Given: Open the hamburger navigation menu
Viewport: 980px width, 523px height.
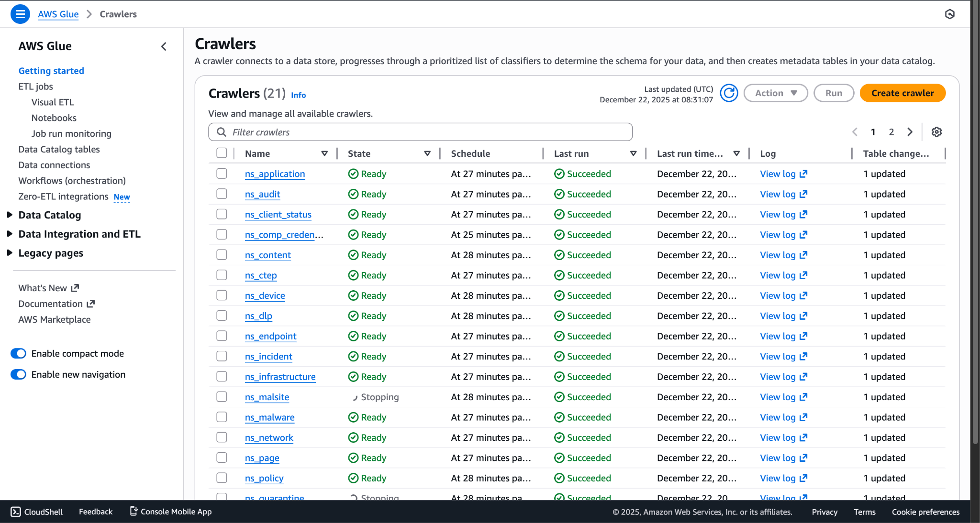Looking at the screenshot, I should 20,14.
